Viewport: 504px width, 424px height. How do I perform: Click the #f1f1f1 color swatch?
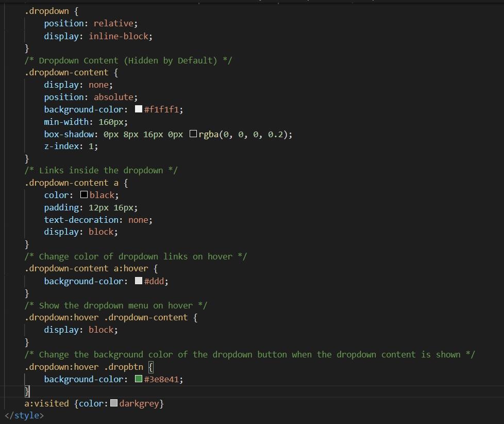coord(138,109)
